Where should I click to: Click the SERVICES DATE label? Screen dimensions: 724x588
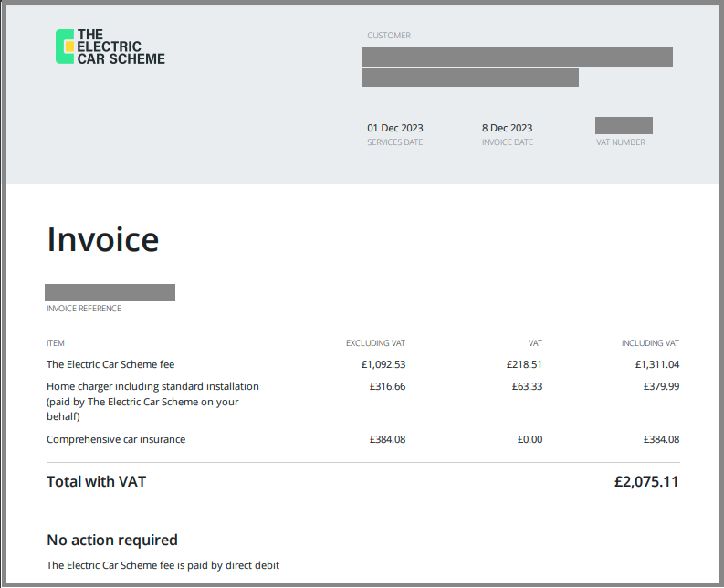click(394, 142)
